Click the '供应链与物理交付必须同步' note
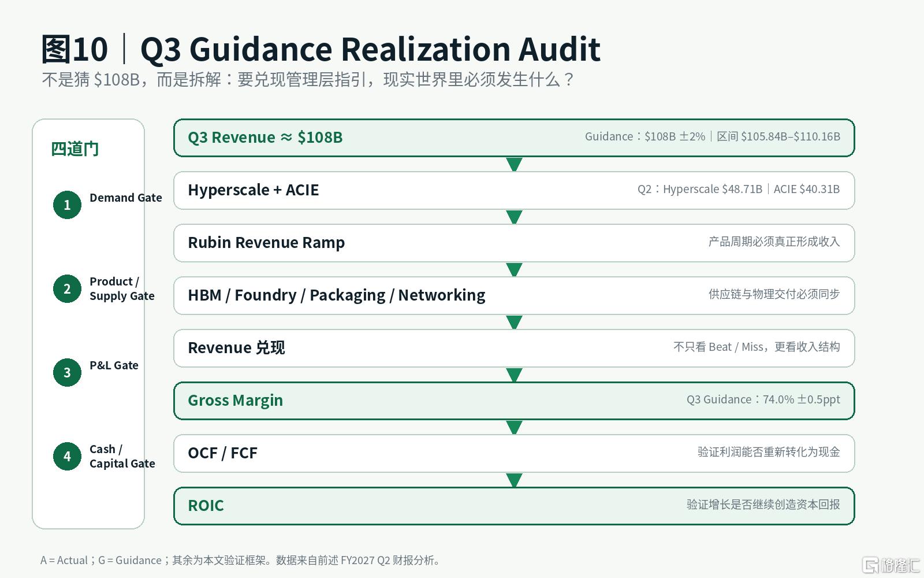 pos(774,294)
